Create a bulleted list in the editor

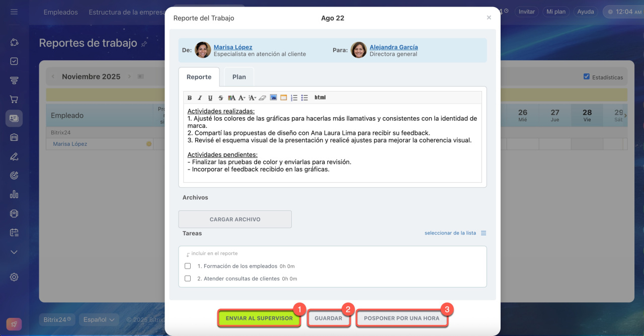[x=304, y=98]
